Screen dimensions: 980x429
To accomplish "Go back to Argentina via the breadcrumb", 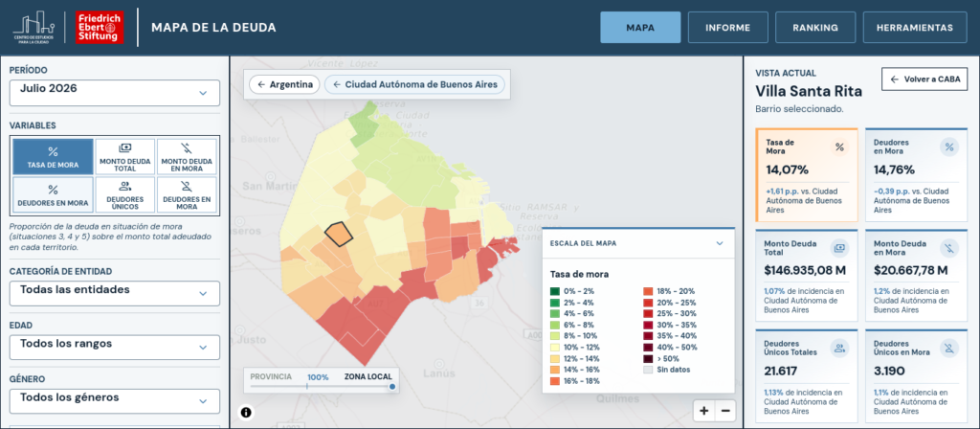I will 285,84.
